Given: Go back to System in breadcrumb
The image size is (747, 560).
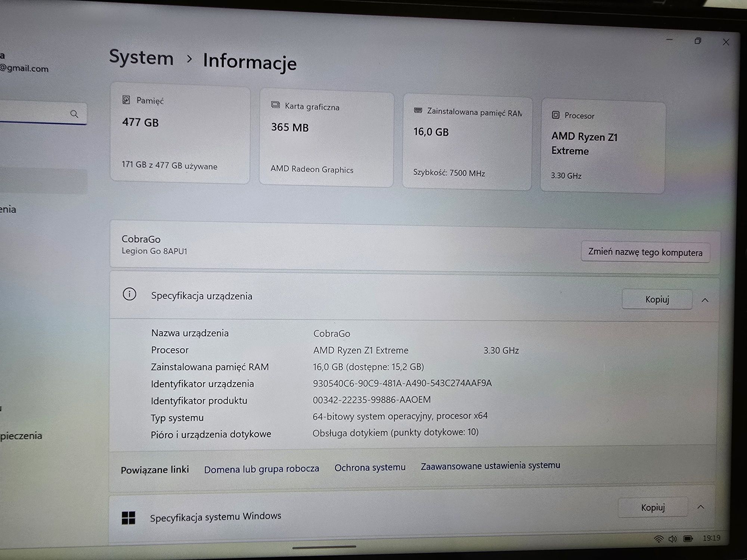Looking at the screenshot, I should pos(141,58).
